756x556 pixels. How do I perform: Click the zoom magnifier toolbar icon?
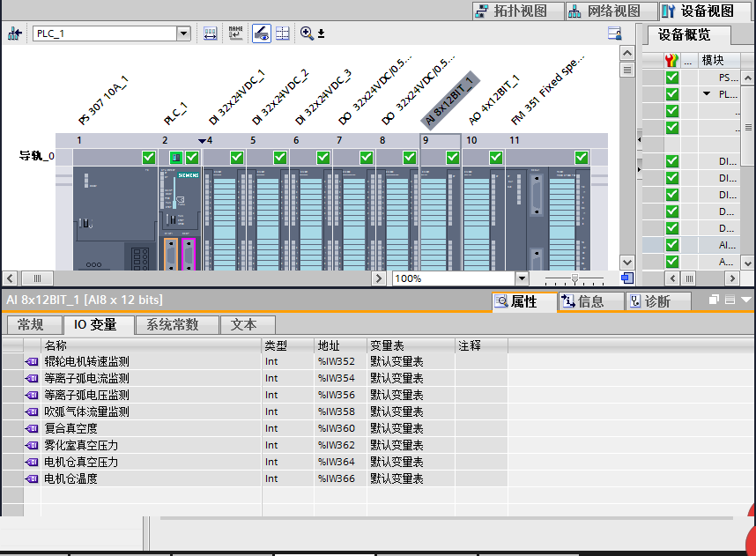coord(306,33)
